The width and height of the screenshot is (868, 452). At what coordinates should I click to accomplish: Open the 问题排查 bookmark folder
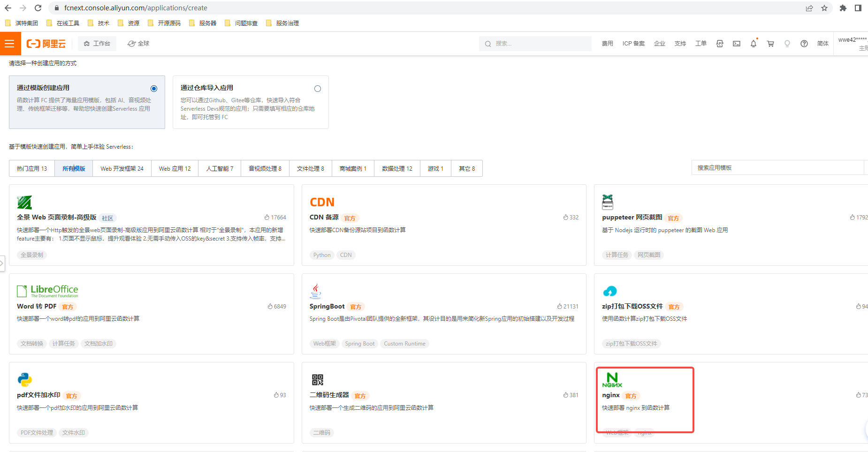(x=241, y=23)
